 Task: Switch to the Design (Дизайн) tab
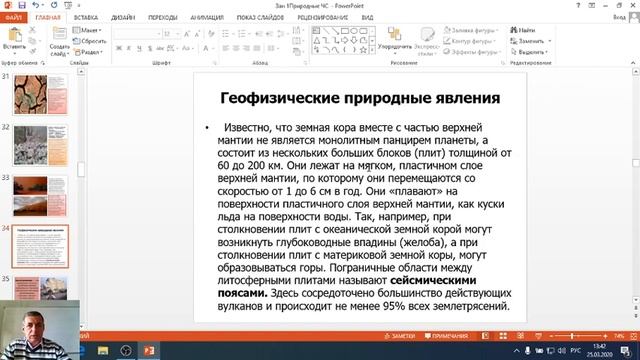[123, 18]
